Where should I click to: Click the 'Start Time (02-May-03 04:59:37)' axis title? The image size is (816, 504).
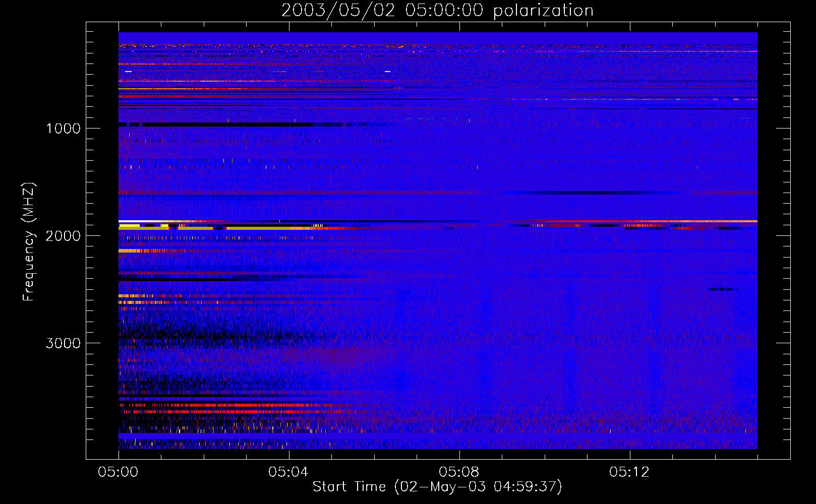click(437, 487)
